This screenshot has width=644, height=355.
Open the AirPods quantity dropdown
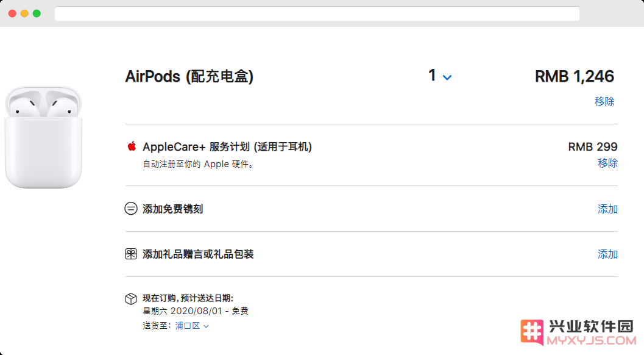click(x=439, y=76)
